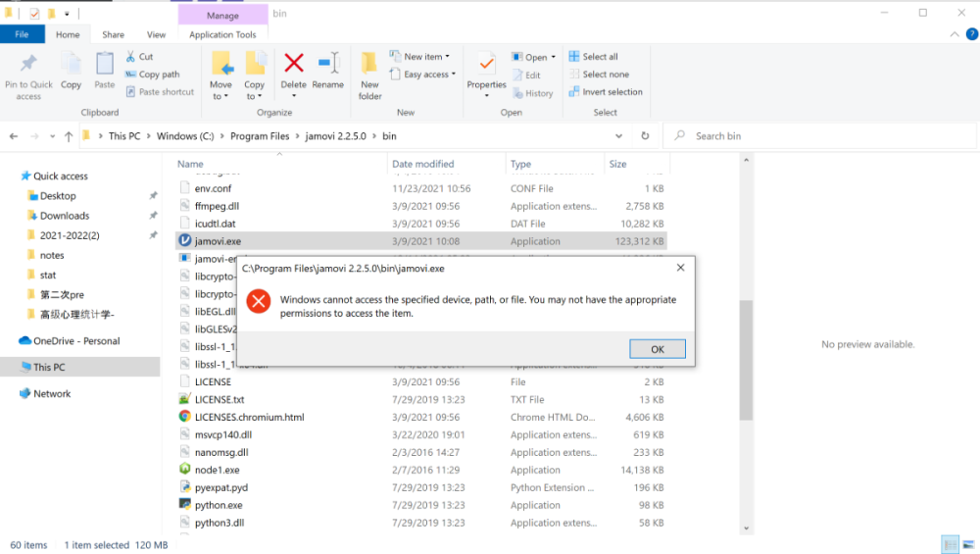Screen dimensions: 980x554
Task: Click the file list scroll down arrow
Action: (x=746, y=529)
